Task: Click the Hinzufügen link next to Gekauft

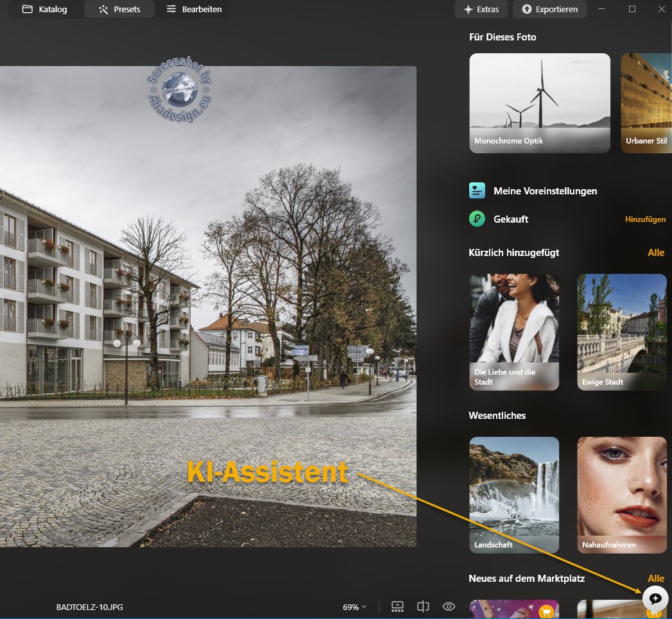Action: click(x=646, y=219)
